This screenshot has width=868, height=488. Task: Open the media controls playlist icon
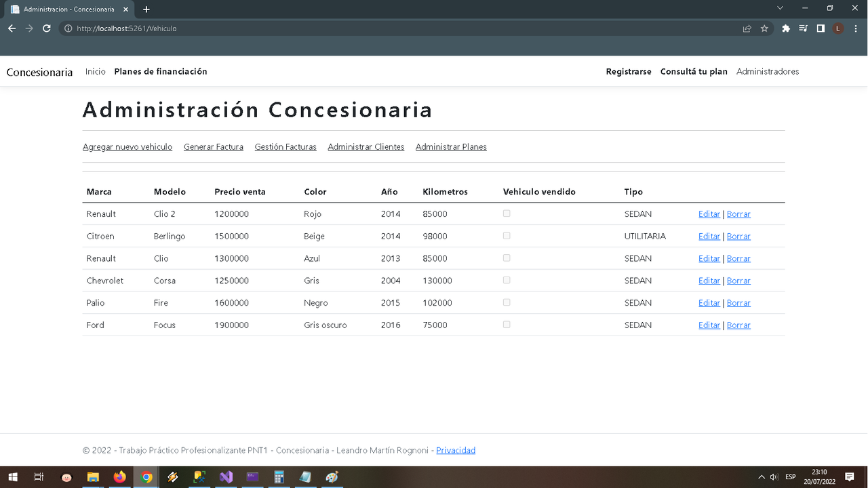803,28
